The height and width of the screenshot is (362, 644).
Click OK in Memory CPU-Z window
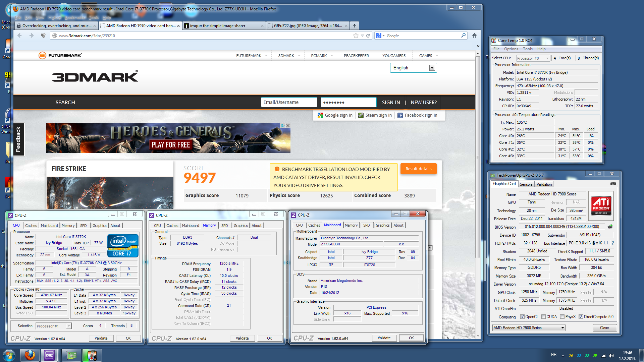click(269, 338)
